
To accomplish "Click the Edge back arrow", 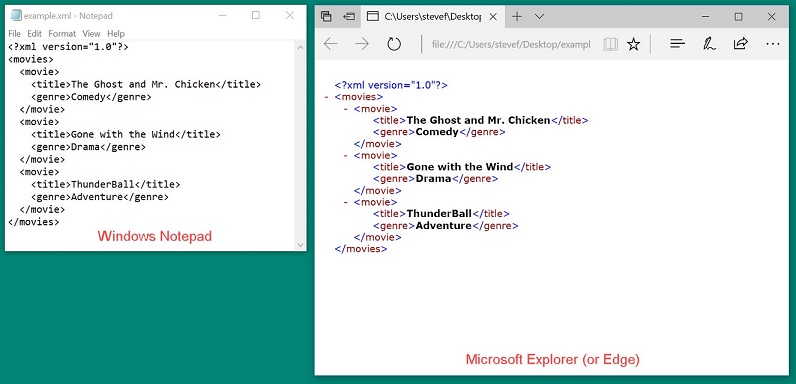I will tap(330, 44).
